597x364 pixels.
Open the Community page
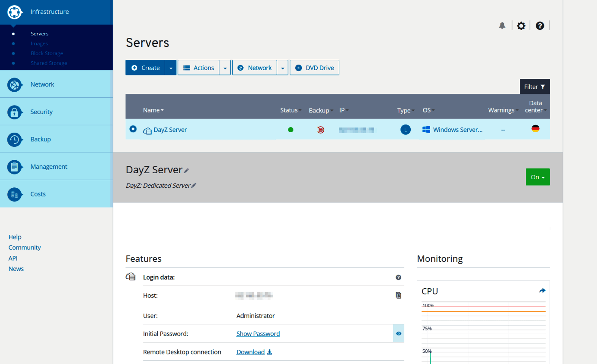pos(24,247)
